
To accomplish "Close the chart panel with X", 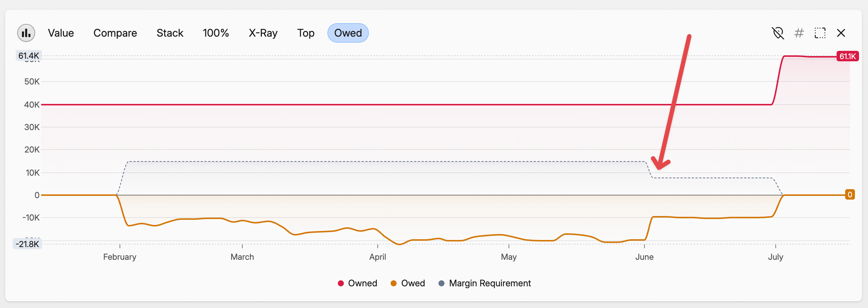I will (841, 33).
